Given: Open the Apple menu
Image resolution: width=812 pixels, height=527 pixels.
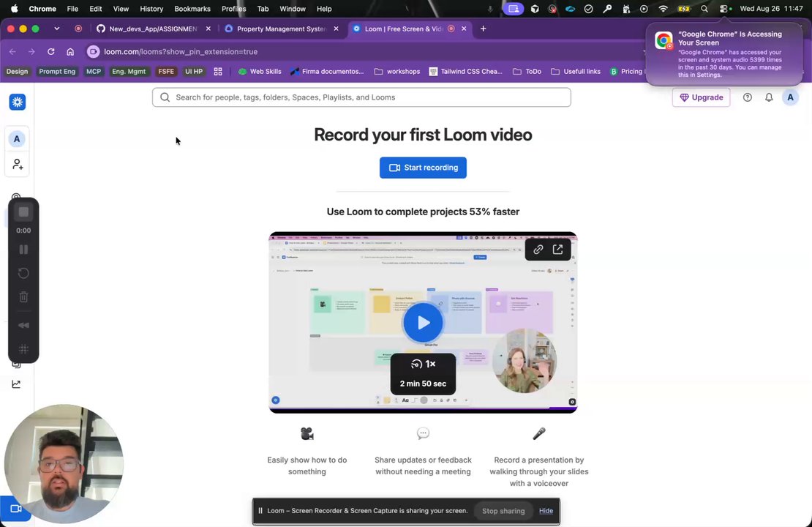Looking at the screenshot, I should [x=15, y=9].
